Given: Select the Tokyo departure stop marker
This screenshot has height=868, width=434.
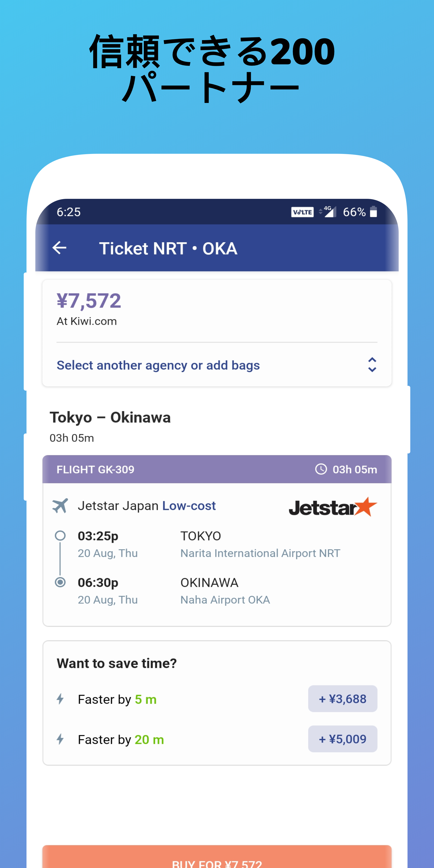Looking at the screenshot, I should click(60, 535).
